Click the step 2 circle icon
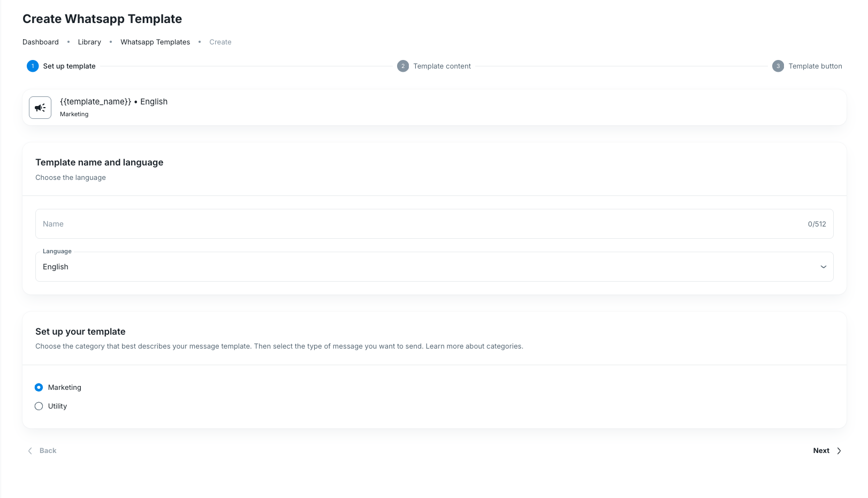The width and height of the screenshot is (868, 498). (x=403, y=66)
